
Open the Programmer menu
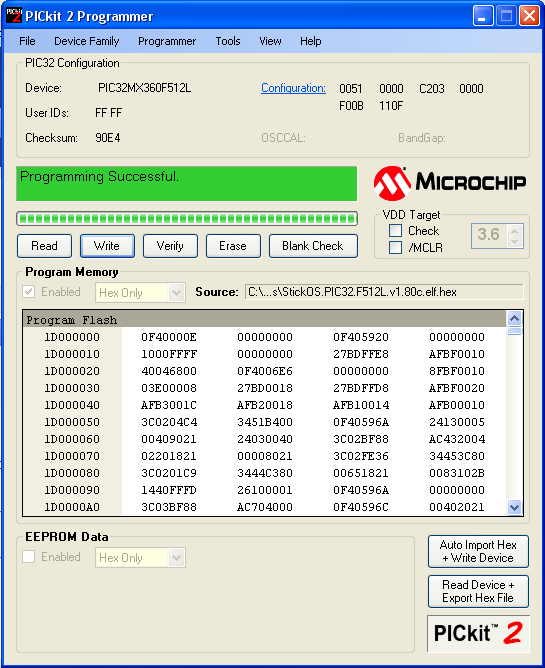tap(167, 41)
